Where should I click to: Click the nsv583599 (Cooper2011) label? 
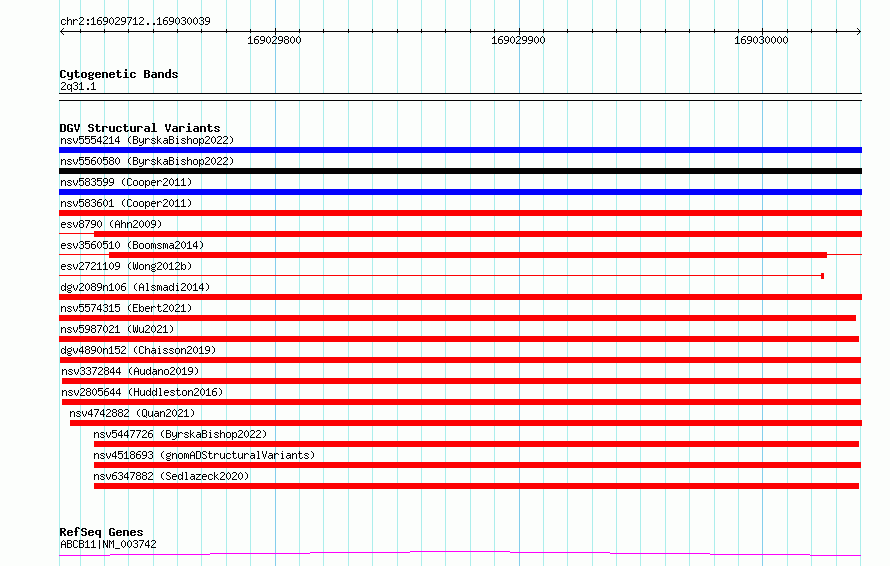click(126, 182)
